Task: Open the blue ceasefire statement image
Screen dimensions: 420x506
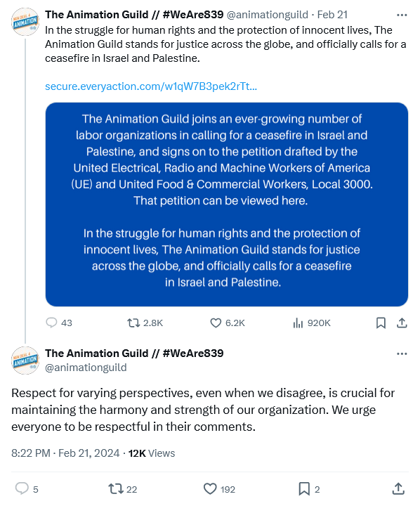Action: 227,205
